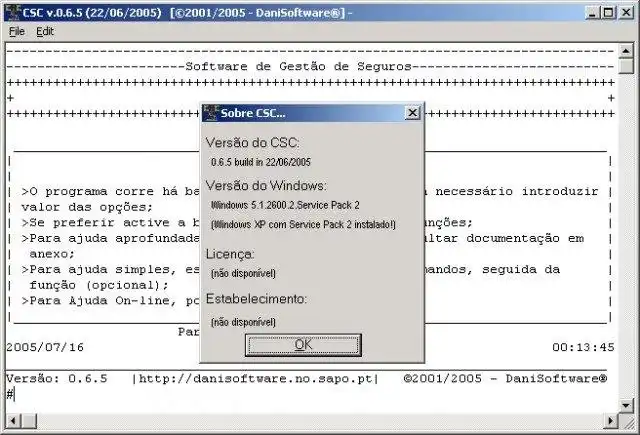This screenshot has width=640, height=435.
Task: Maximize the CSC main window
Action: 608,13
